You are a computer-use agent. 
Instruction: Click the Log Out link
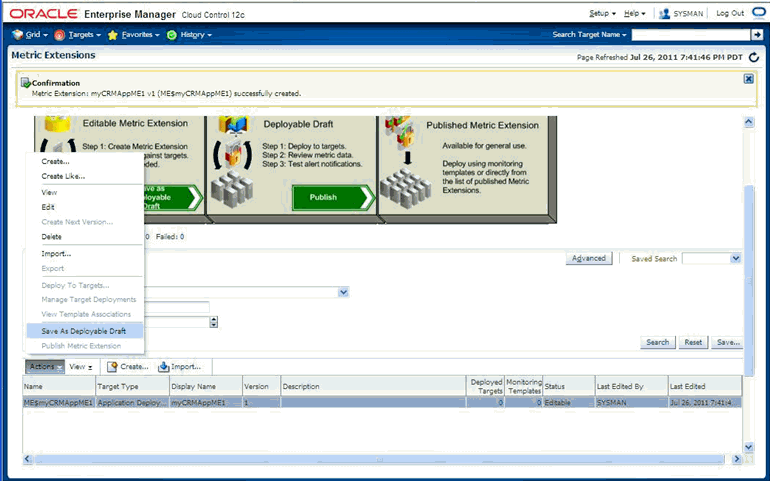tap(730, 13)
